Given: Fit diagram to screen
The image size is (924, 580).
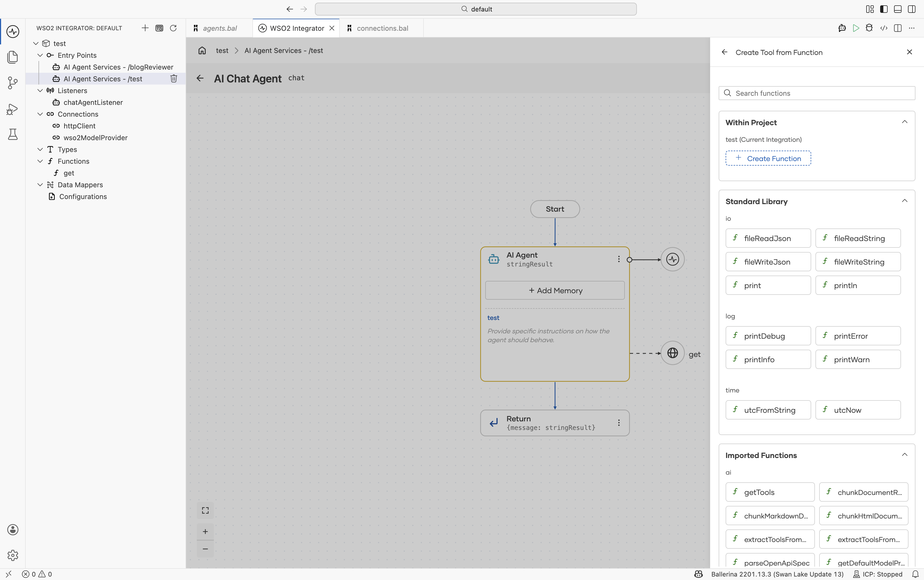Looking at the screenshot, I should click(205, 510).
